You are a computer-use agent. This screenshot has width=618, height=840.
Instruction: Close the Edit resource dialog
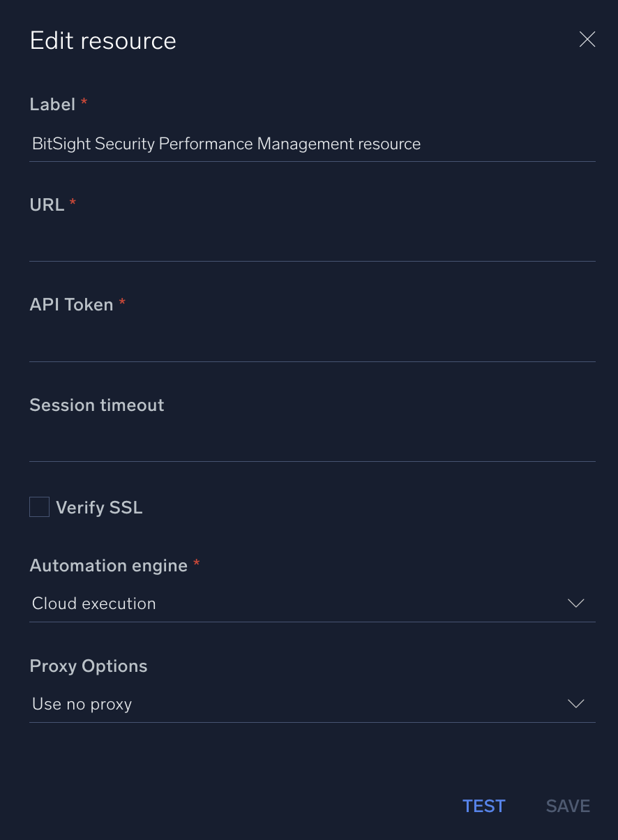[x=587, y=39]
